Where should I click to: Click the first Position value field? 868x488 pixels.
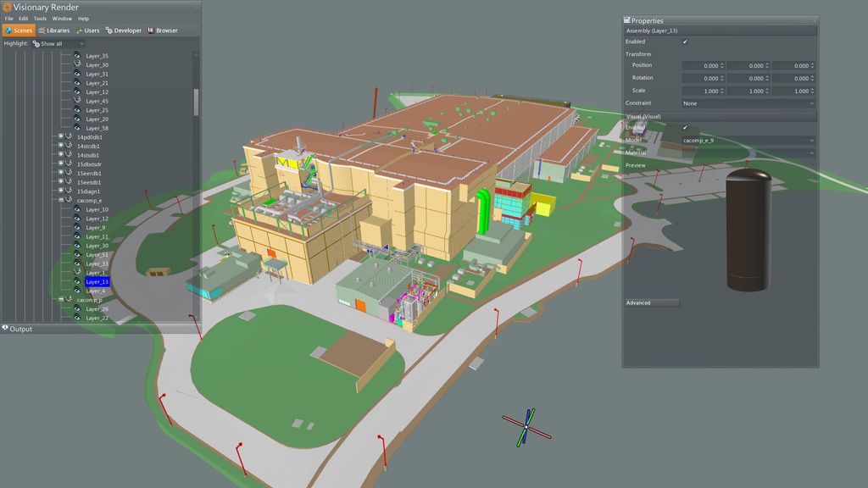click(x=703, y=66)
